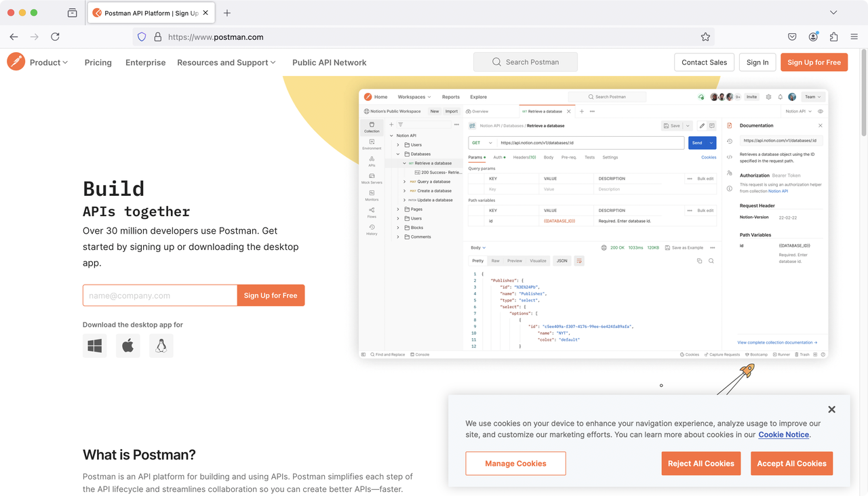Viewport: 868px width, 496px height.
Task: Close the cookie consent banner
Action: [831, 409]
